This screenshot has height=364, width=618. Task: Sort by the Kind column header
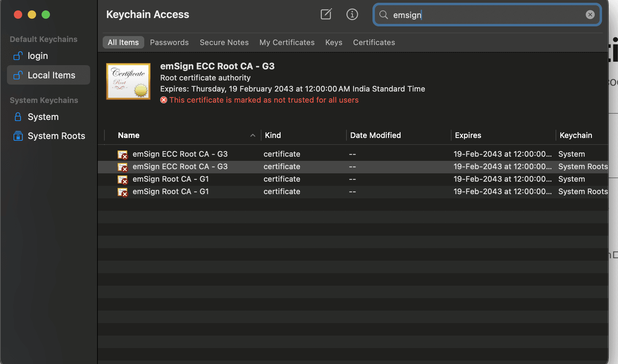click(x=273, y=135)
